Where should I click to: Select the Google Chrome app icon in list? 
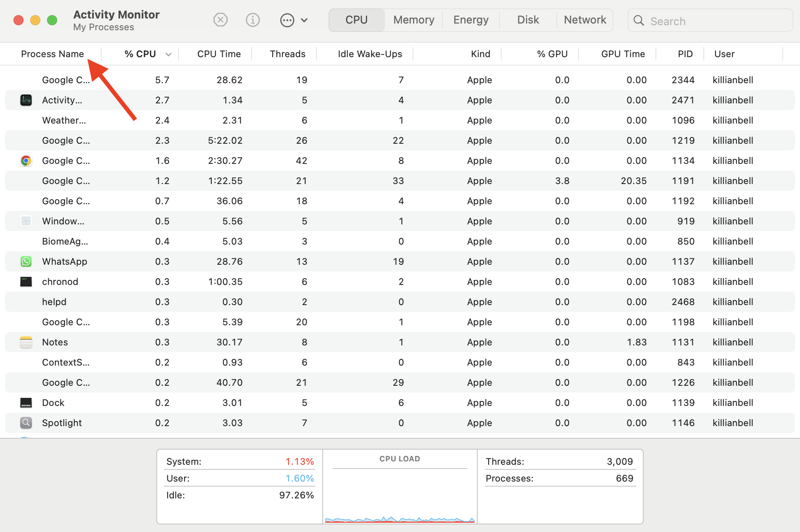[26, 161]
